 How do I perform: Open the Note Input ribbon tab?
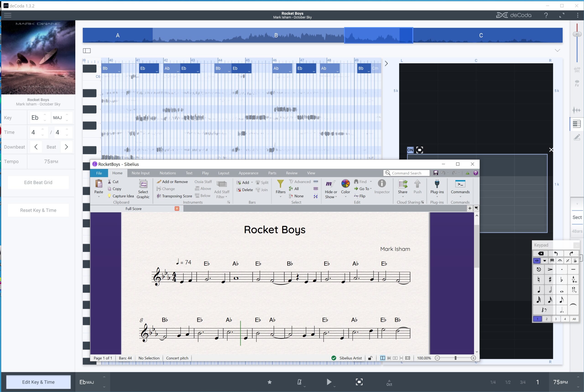click(141, 173)
